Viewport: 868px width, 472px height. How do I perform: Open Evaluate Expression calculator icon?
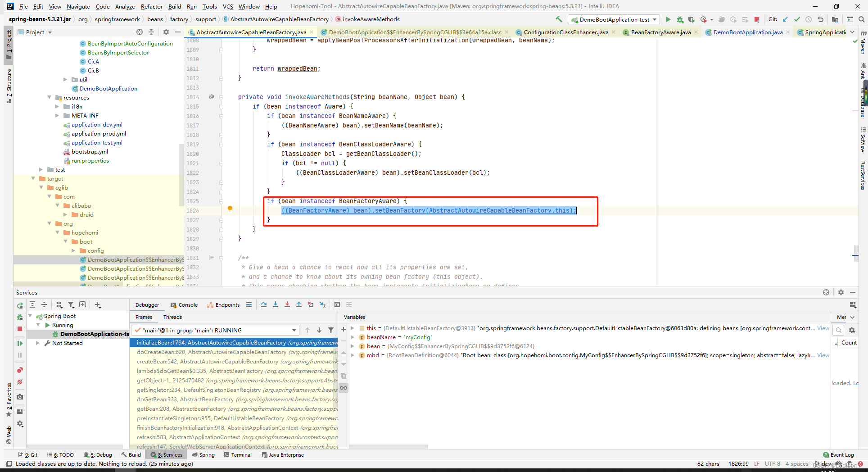[337, 305]
